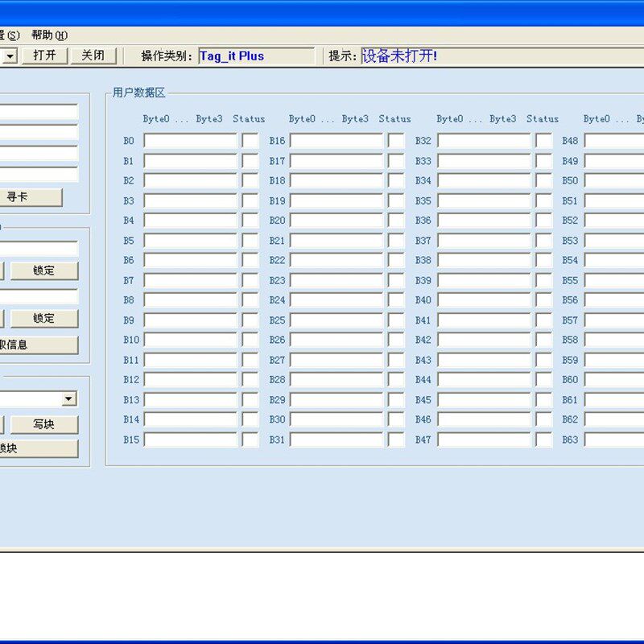This screenshot has height=644, width=644.
Task: Expand the toolbar combo box arrow
Action: click(x=10, y=56)
